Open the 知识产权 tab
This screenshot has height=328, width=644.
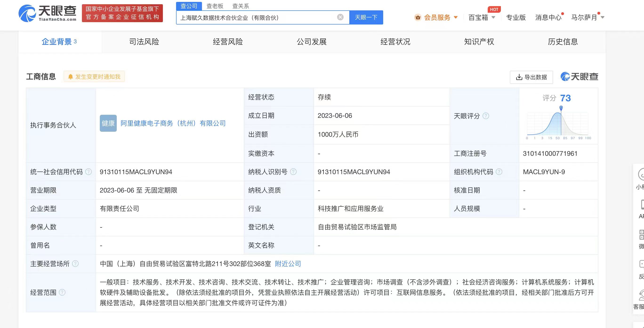coord(479,41)
